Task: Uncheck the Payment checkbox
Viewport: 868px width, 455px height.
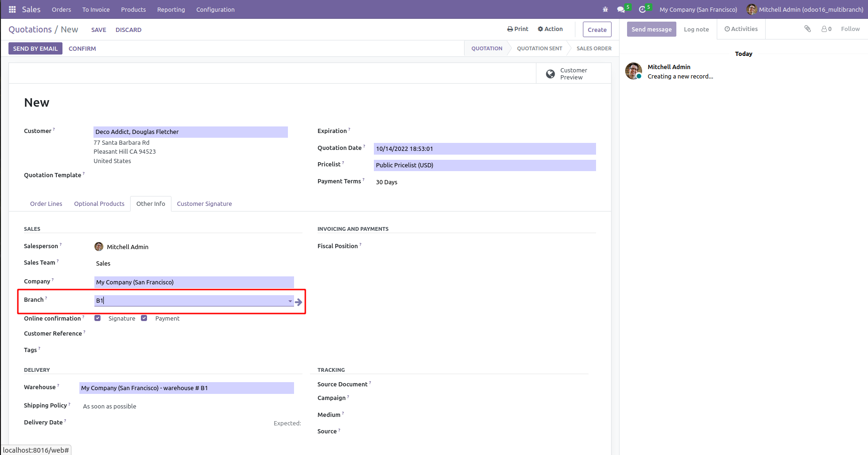Action: [x=144, y=318]
